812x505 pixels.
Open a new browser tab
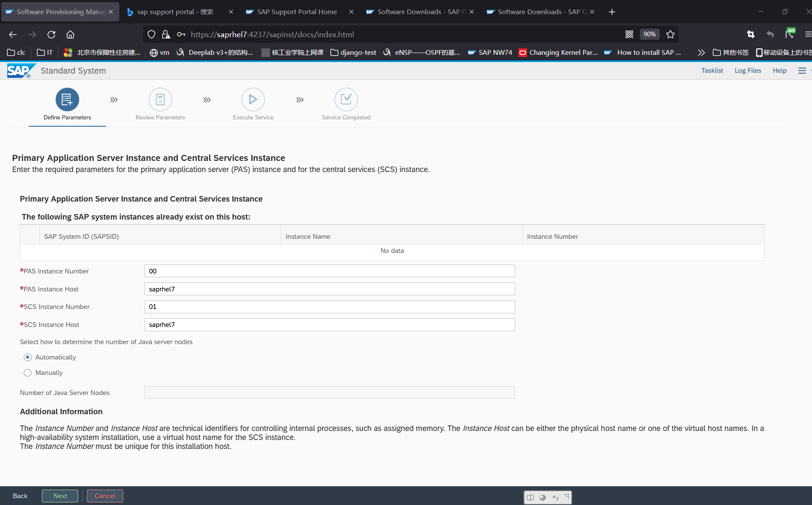point(612,12)
